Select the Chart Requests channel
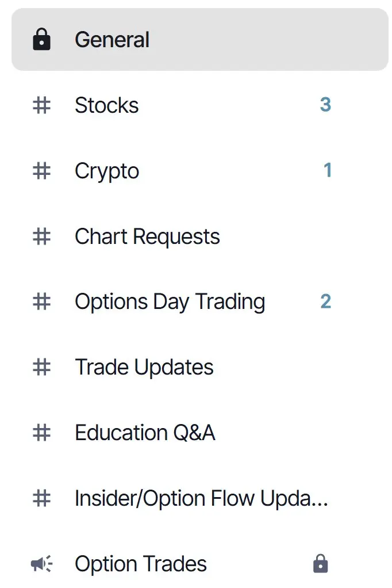Screen dimensions: 392x588 (x=200, y=236)
